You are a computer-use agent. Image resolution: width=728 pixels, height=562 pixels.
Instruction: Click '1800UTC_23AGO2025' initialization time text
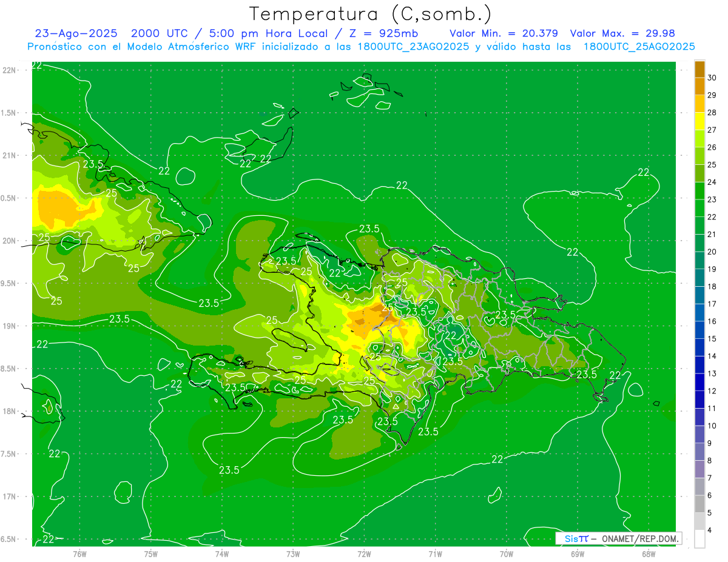tap(413, 47)
